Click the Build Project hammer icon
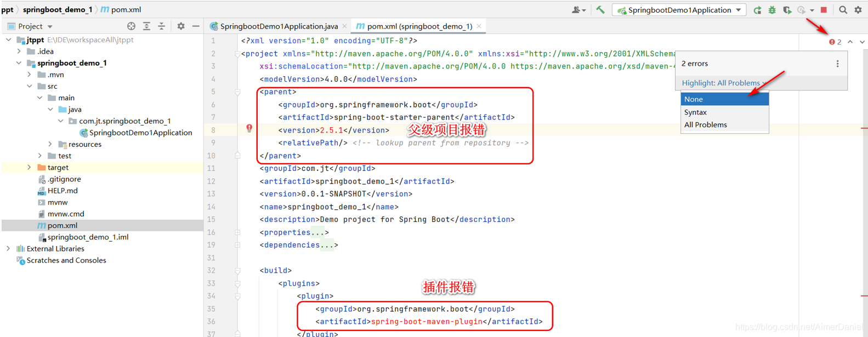Viewport: 868px width, 337px height. [x=600, y=10]
